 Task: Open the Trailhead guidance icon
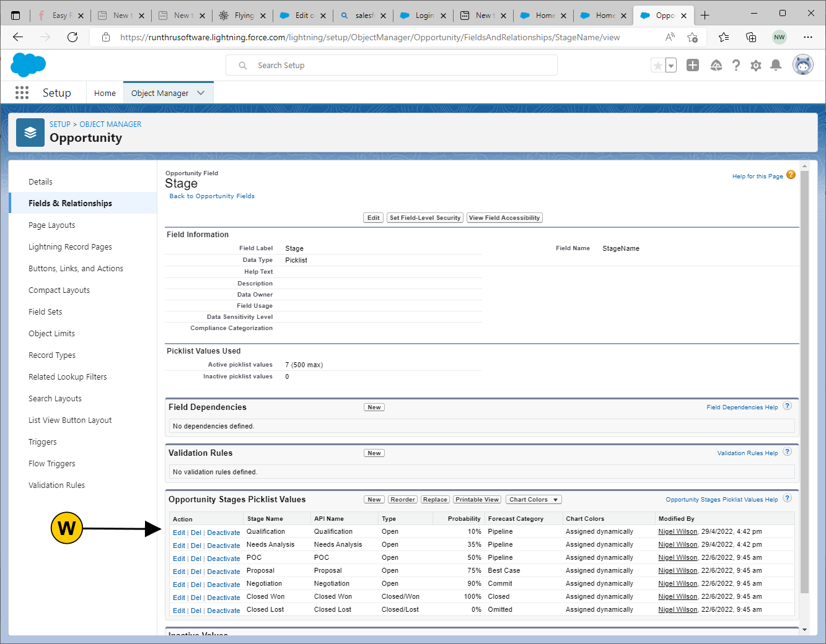coord(716,66)
